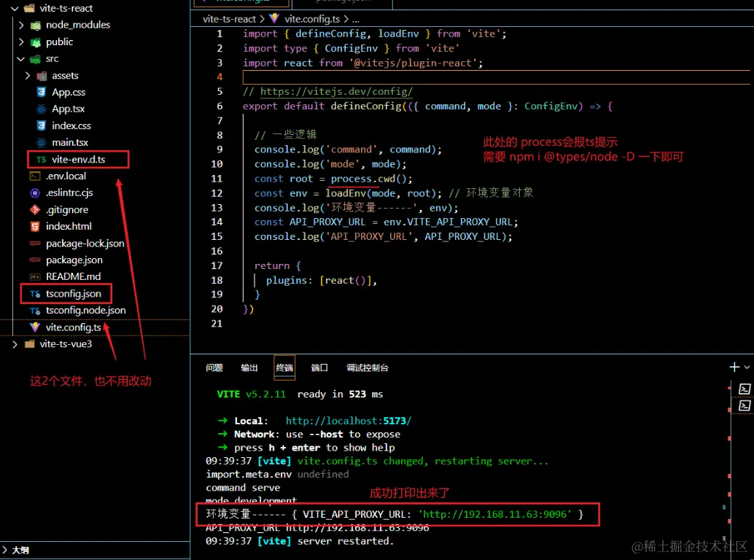Viewport: 754px width, 560px height.
Task: Click vite-ts-react in the breadcrumb
Action: [230, 19]
